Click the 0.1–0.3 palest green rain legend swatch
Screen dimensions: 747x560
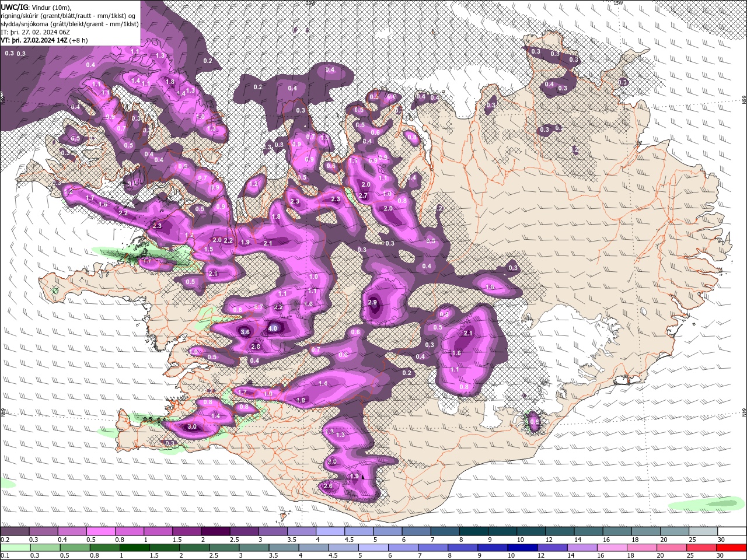[x=15, y=548]
